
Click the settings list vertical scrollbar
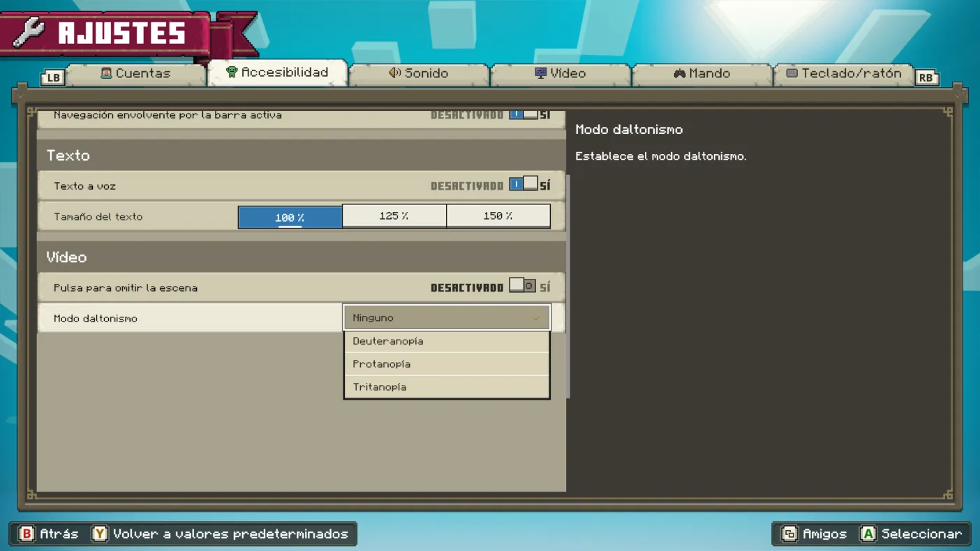pyautogui.click(x=568, y=286)
